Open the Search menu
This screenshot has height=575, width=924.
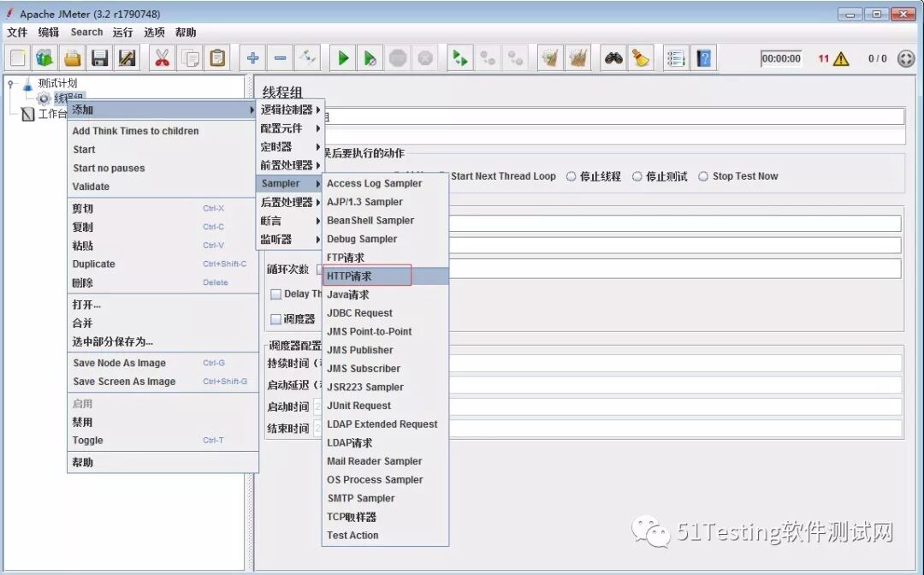86,33
